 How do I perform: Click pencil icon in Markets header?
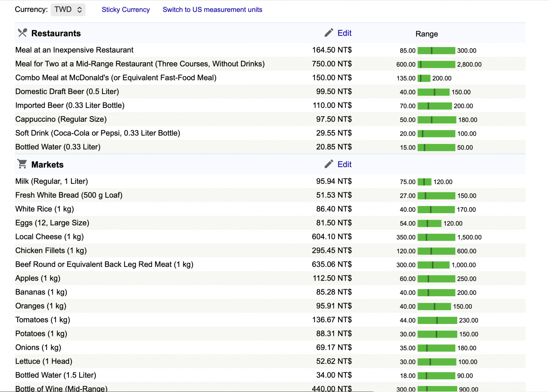pyautogui.click(x=329, y=164)
